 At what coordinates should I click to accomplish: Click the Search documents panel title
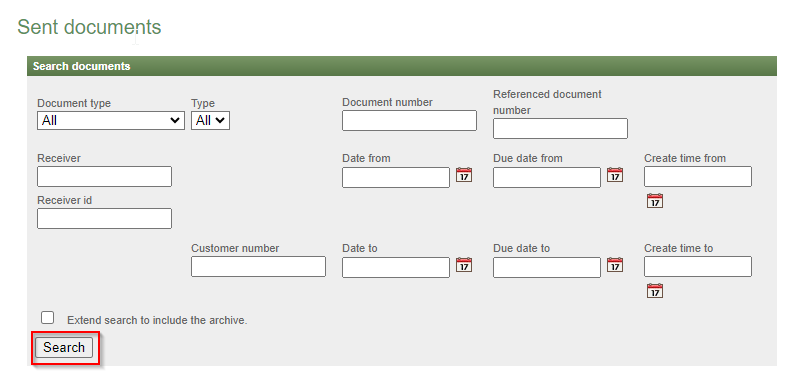click(x=82, y=67)
